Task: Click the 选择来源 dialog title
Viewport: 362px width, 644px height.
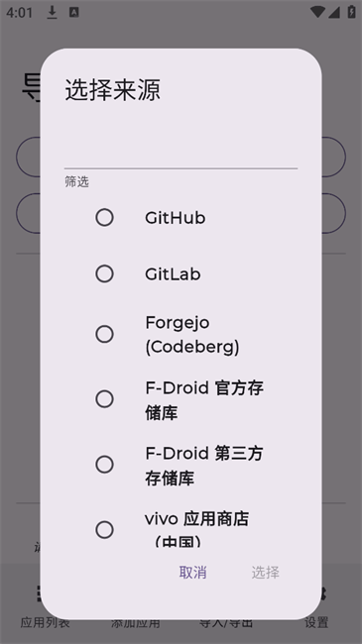Action: 113,90
